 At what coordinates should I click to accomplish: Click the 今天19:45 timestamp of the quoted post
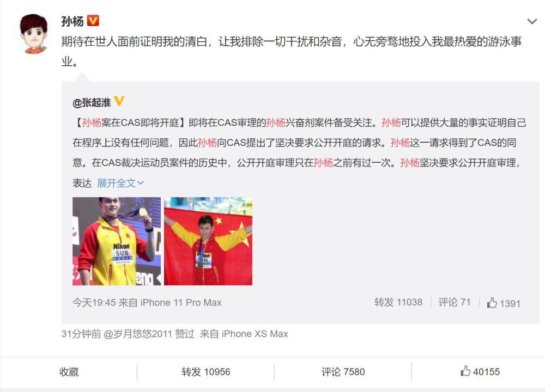(94, 302)
